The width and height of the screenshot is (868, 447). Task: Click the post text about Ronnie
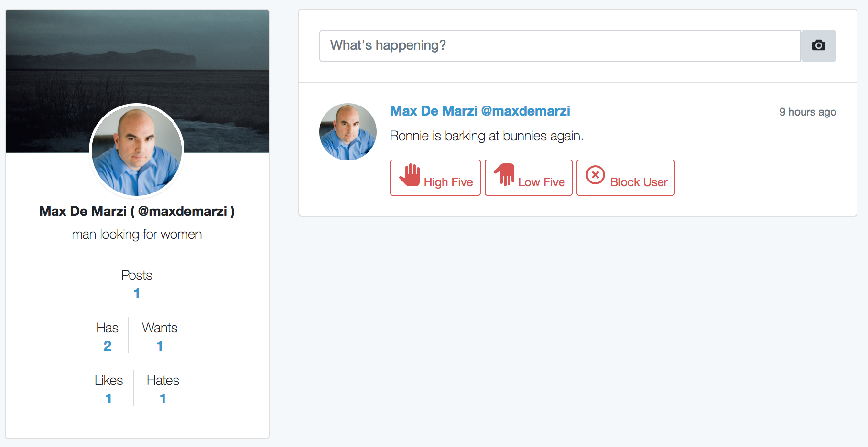pyautogui.click(x=487, y=136)
